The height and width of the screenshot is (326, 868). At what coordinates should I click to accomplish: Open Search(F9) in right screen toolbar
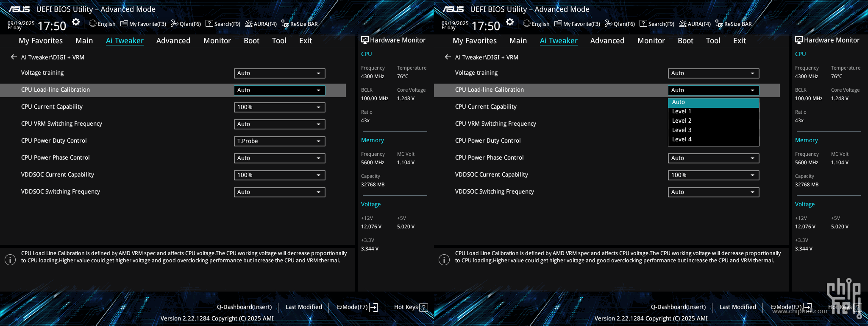click(x=657, y=24)
